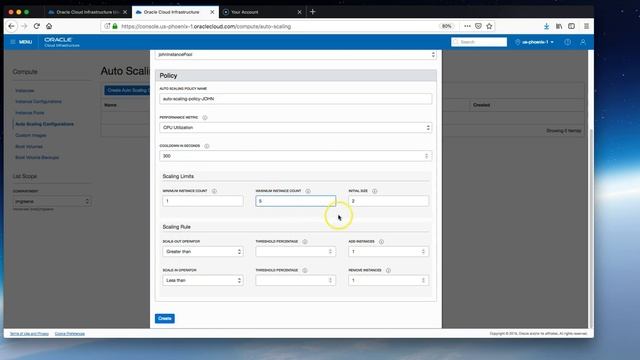Reload the page with the refresh icon
640x360 pixels.
pos(37,26)
